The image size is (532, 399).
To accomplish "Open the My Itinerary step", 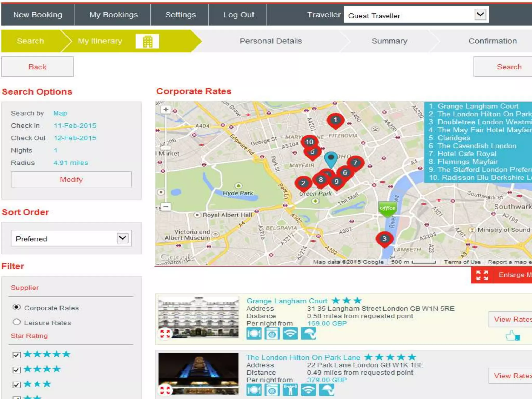I will pyautogui.click(x=100, y=41).
